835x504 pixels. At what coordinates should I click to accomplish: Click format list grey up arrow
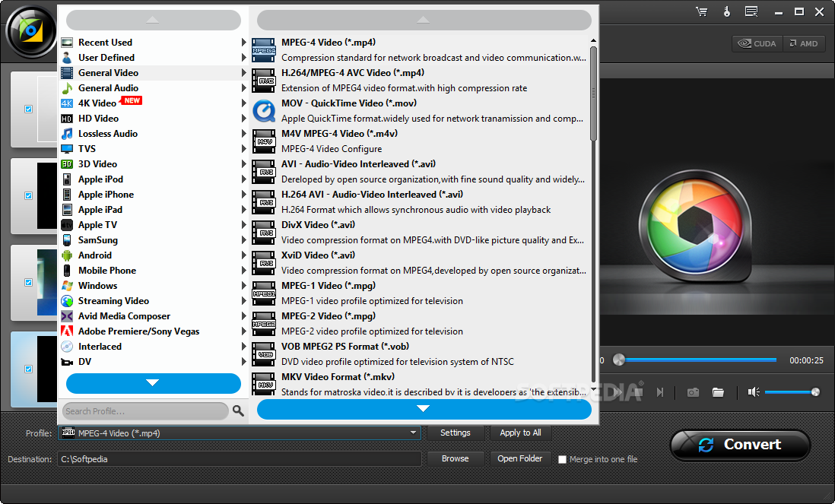[424, 21]
